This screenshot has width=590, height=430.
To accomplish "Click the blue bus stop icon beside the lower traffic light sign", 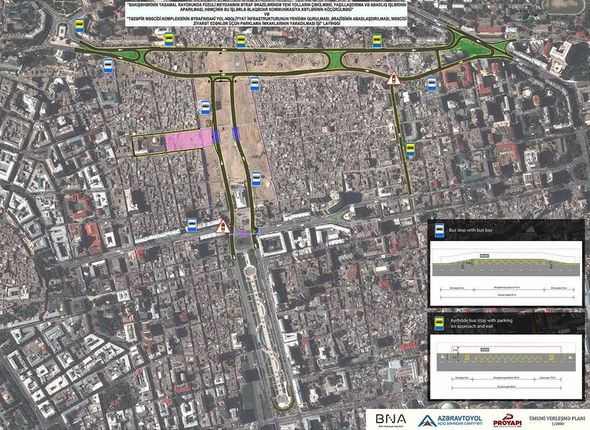I will [x=192, y=225].
